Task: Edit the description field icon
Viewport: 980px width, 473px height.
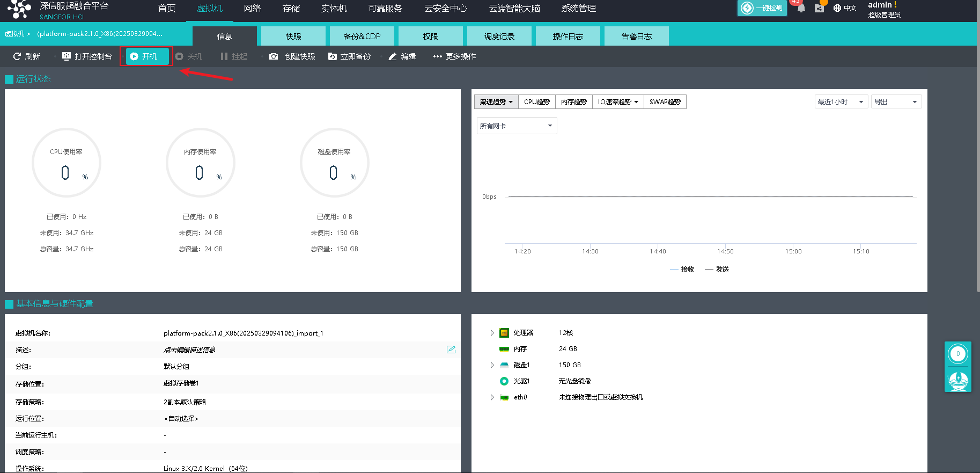Action: click(451, 350)
